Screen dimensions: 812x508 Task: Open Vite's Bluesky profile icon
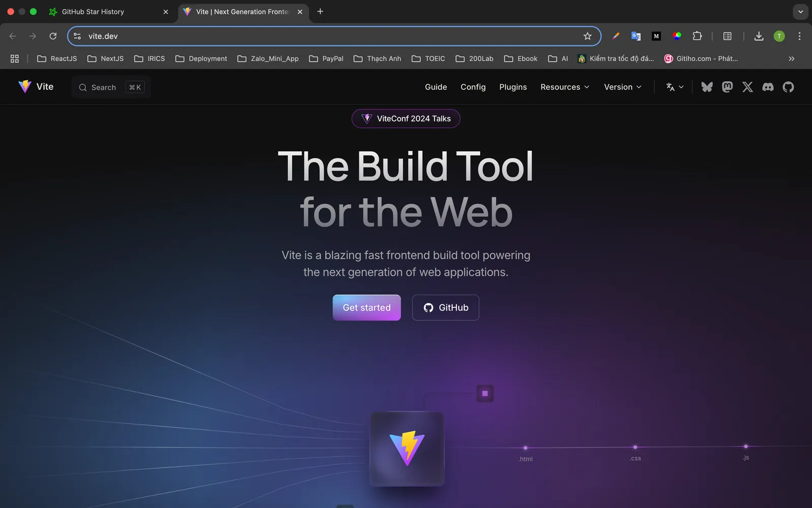click(x=707, y=87)
